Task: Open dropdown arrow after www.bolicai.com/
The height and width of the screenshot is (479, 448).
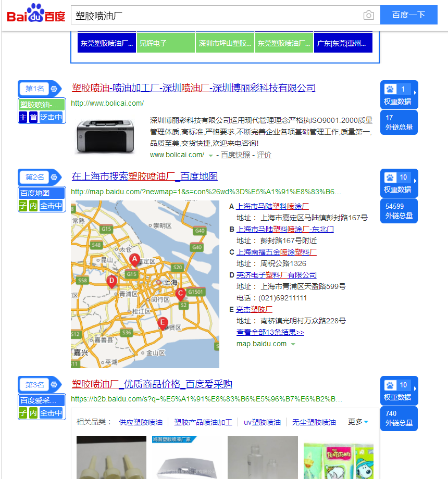Action: [210, 156]
